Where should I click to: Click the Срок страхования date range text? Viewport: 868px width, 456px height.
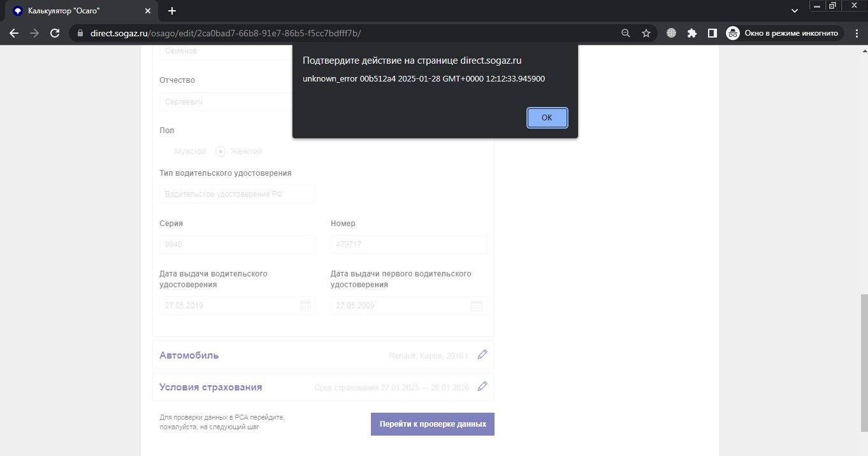[392, 387]
